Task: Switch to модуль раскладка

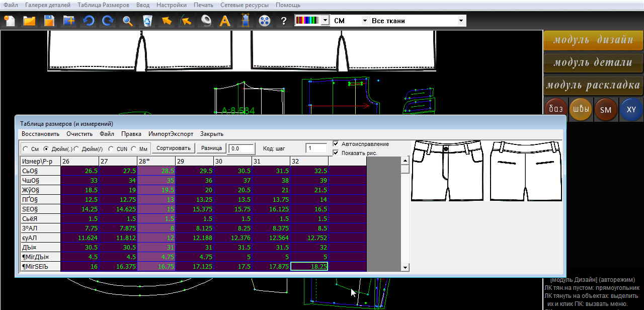Action: 593,85
